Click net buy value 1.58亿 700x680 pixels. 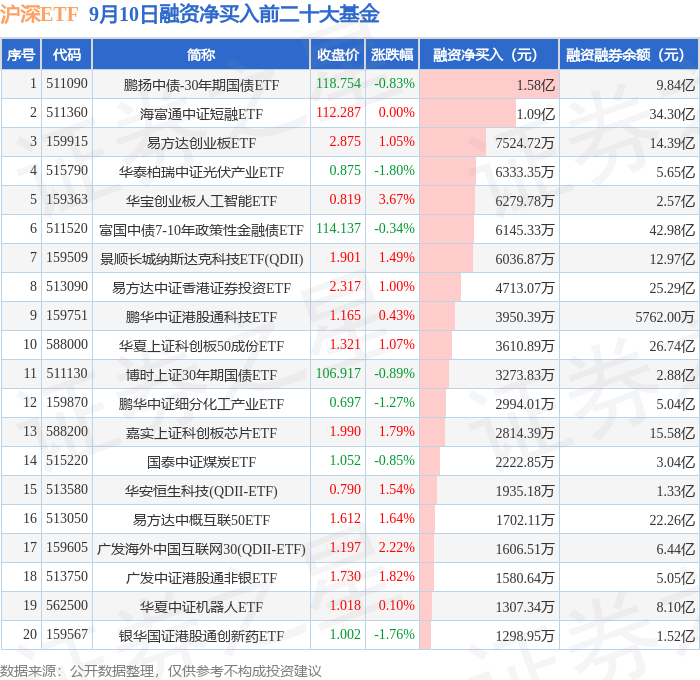click(535, 84)
